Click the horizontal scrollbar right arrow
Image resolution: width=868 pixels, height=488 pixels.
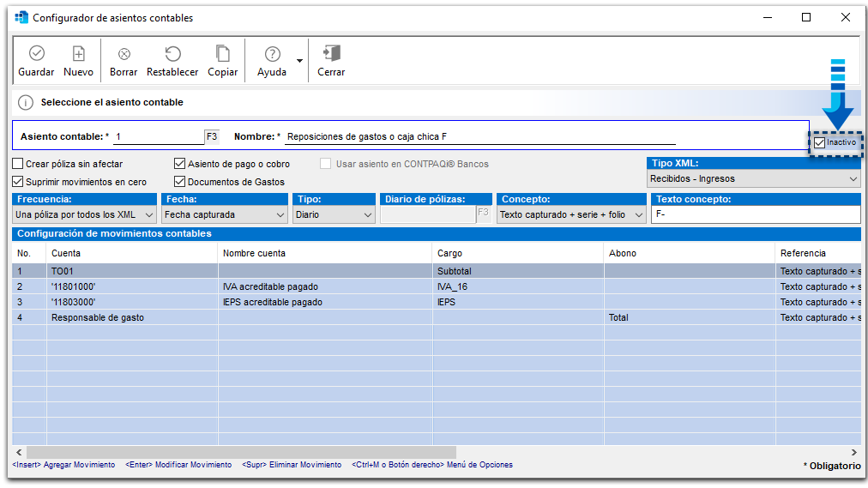[x=853, y=452]
